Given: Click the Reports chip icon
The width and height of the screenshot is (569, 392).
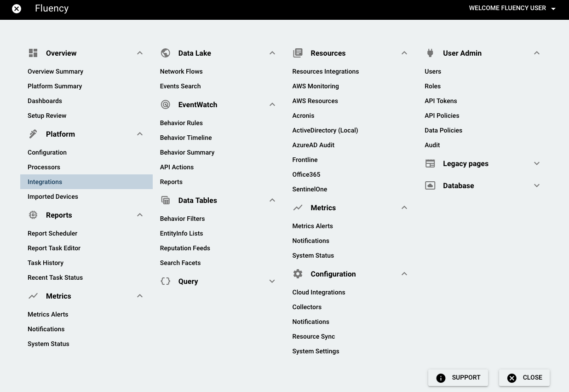Looking at the screenshot, I should click(x=33, y=215).
